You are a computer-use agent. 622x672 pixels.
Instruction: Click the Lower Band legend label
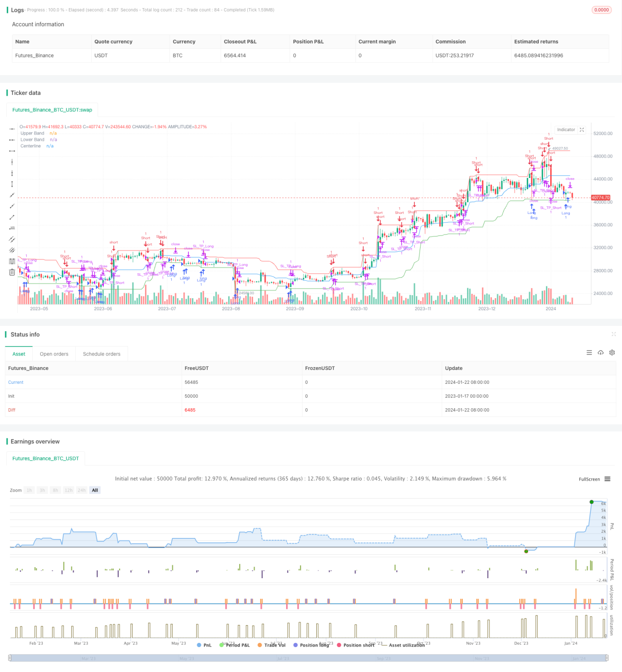click(x=32, y=139)
